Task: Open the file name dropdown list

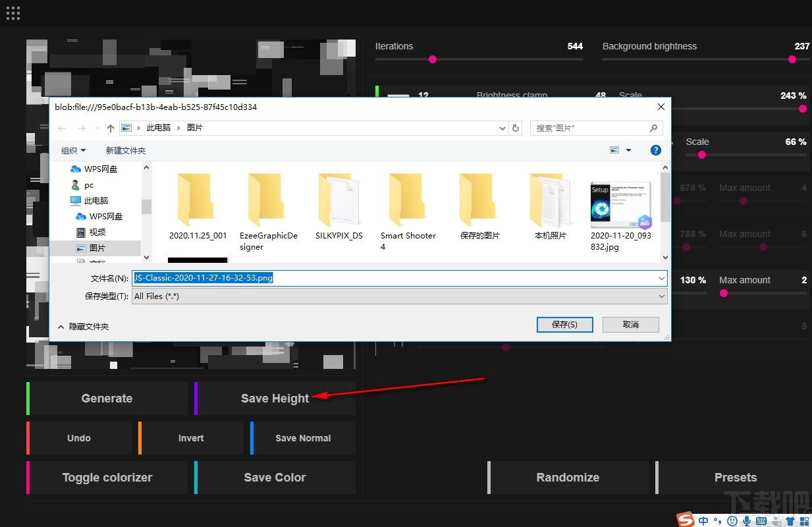Action: (x=662, y=279)
